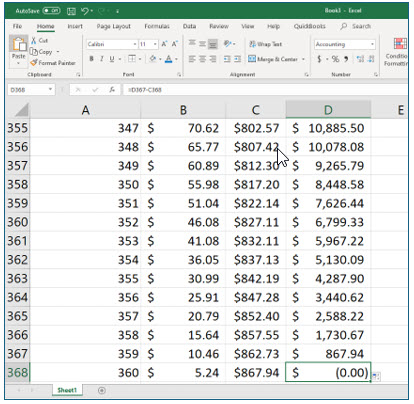The image size is (414, 404).
Task: Click the Cut scissors icon
Action: 34,41
